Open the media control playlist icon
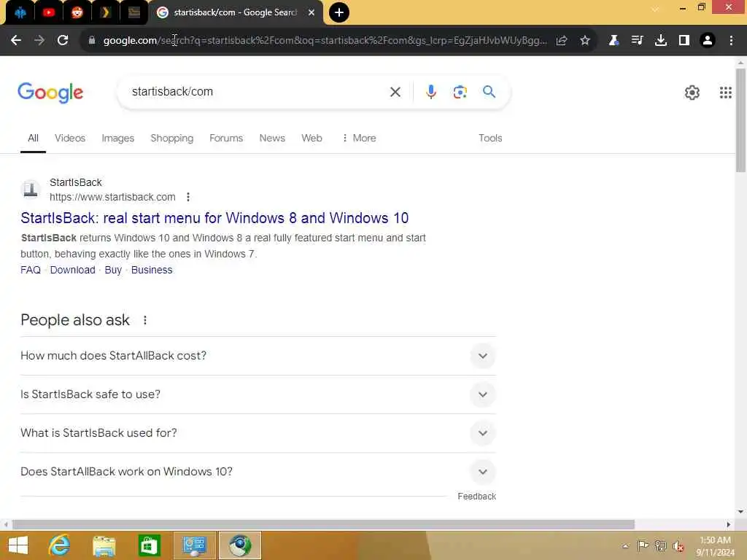 click(637, 41)
